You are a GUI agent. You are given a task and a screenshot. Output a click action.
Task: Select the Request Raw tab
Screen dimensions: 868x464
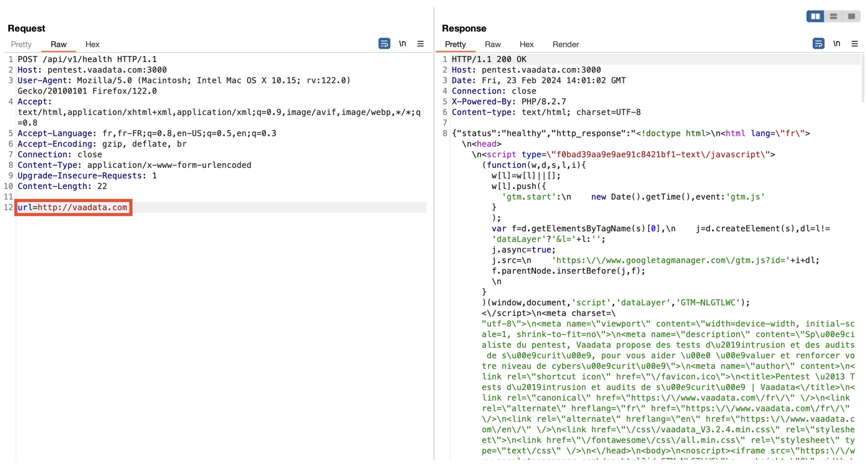click(58, 44)
